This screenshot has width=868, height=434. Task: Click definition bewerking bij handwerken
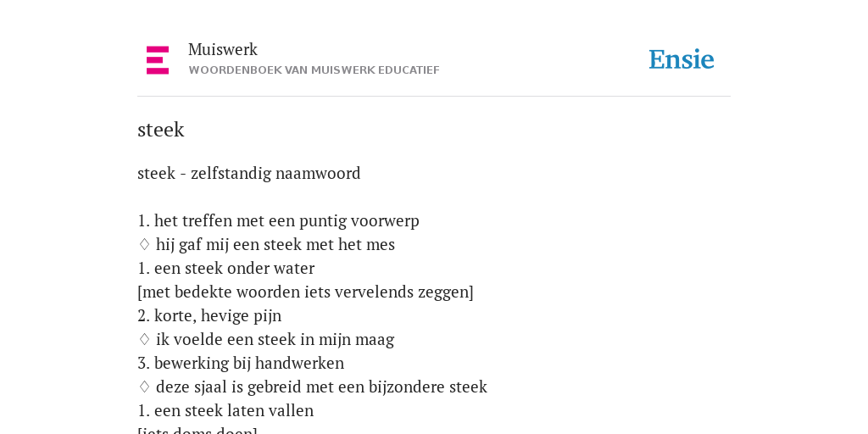(x=241, y=364)
